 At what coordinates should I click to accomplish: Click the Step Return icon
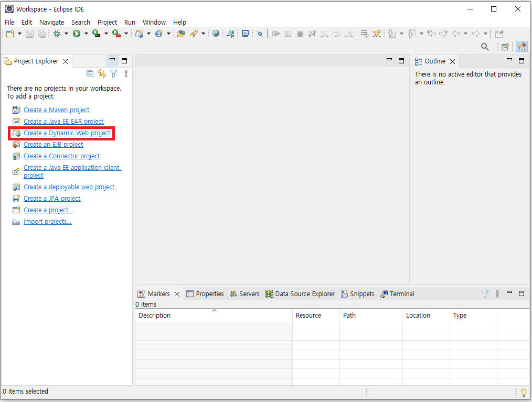349,34
